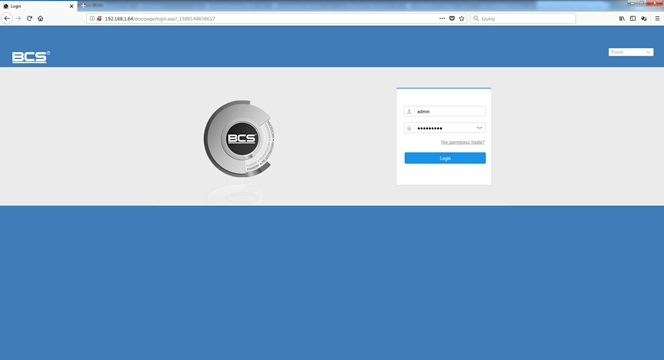The image size is (664, 360).
Task: Go to the browser Home icon
Action: click(x=41, y=19)
